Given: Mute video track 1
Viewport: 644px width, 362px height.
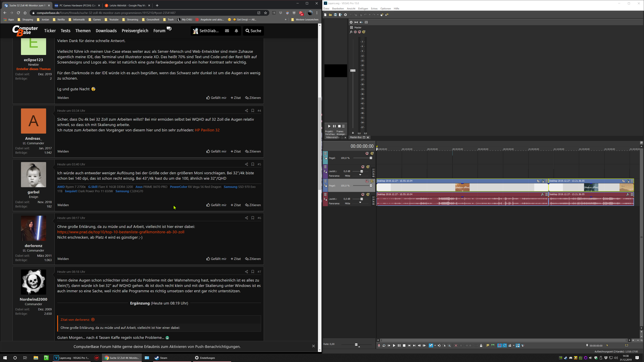Looking at the screenshot, I should [x=367, y=153].
